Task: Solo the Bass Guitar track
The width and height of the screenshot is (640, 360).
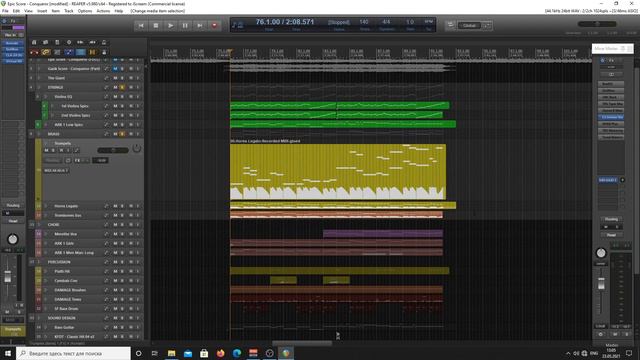Action: tap(122, 327)
